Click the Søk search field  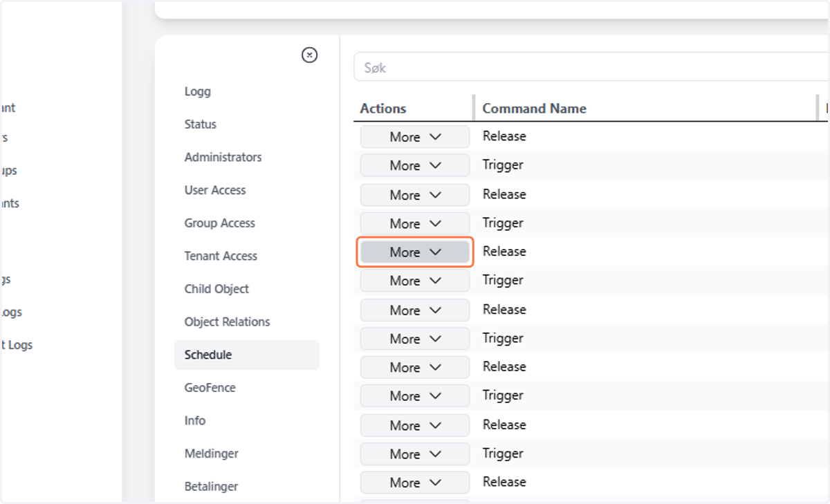tap(591, 68)
